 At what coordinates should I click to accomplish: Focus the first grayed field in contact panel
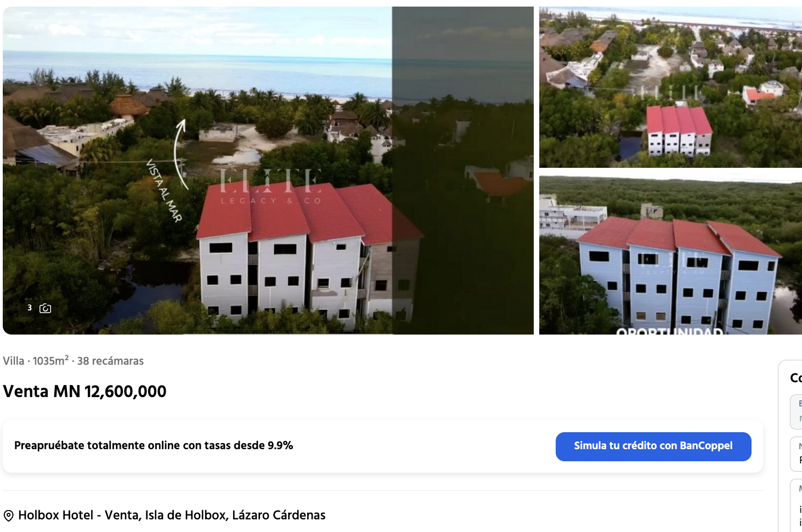click(796, 411)
